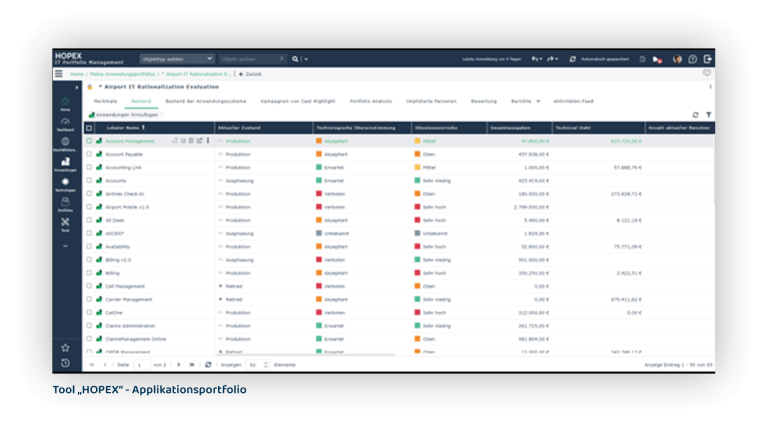Image resolution: width=768 pixels, height=428 pixels.
Task: Refresh the table using the top-right refresh icon
Action: click(x=696, y=115)
